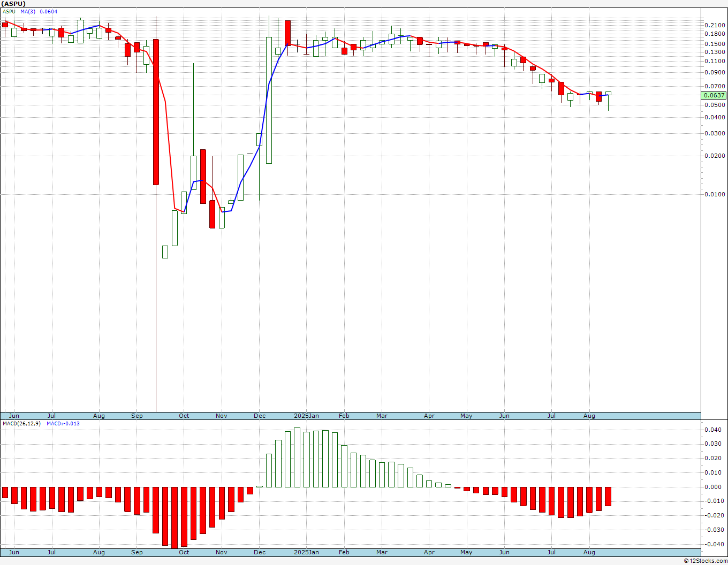Select the ASPU legend label
Screen dimensions: 728x565
point(9,11)
